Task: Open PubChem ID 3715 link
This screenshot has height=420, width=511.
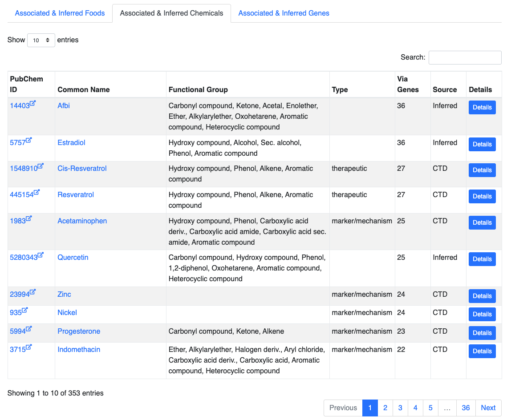Action: (18, 350)
